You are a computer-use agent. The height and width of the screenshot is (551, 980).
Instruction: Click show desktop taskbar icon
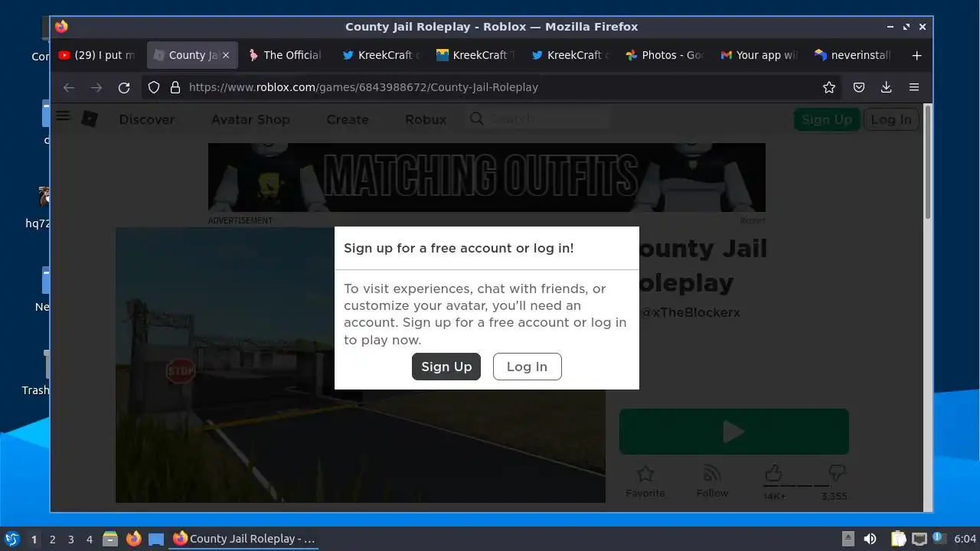pos(156,539)
